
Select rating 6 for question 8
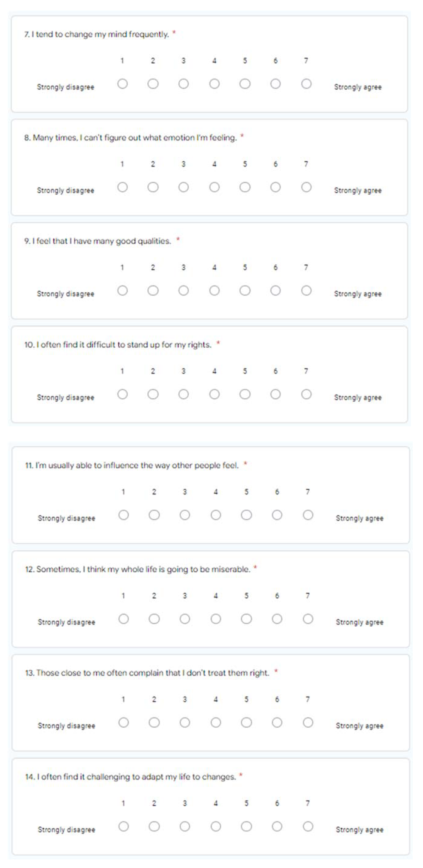click(275, 187)
